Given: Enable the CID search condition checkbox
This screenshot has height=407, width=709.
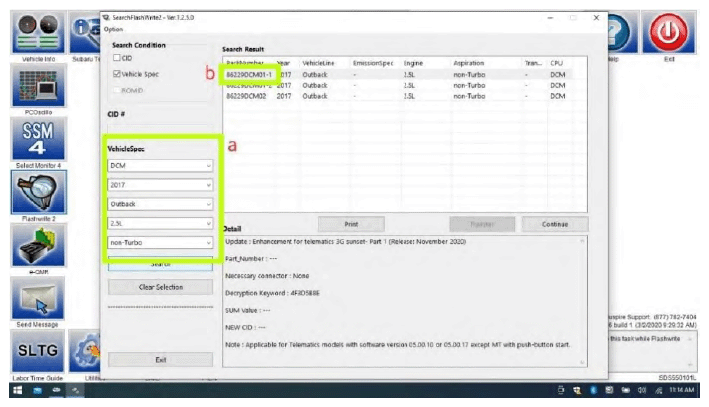Looking at the screenshot, I should (x=117, y=58).
